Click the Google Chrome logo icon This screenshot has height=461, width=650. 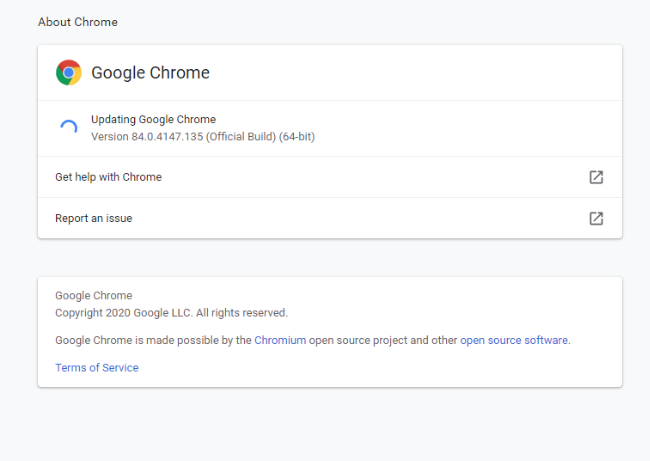pyautogui.click(x=69, y=73)
